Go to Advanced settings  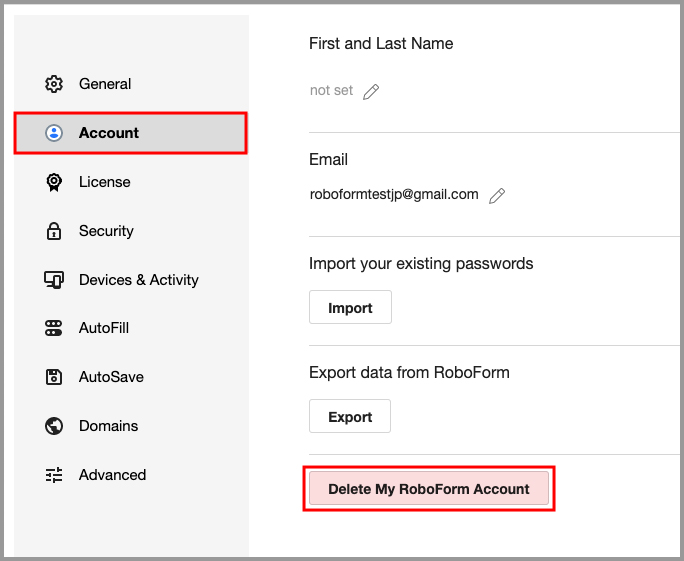131,475
